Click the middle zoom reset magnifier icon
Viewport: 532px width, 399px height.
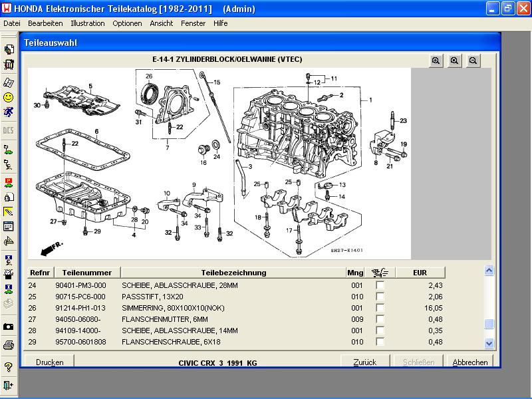454,61
